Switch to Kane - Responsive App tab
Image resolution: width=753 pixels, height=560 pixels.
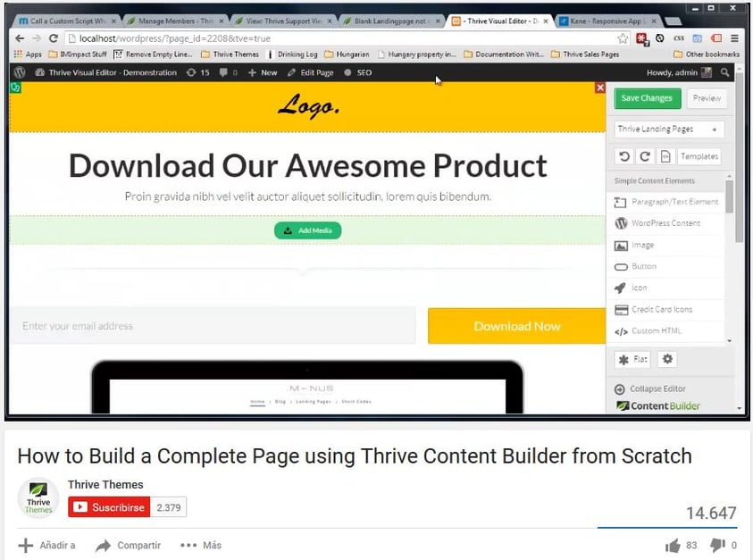(x=607, y=21)
